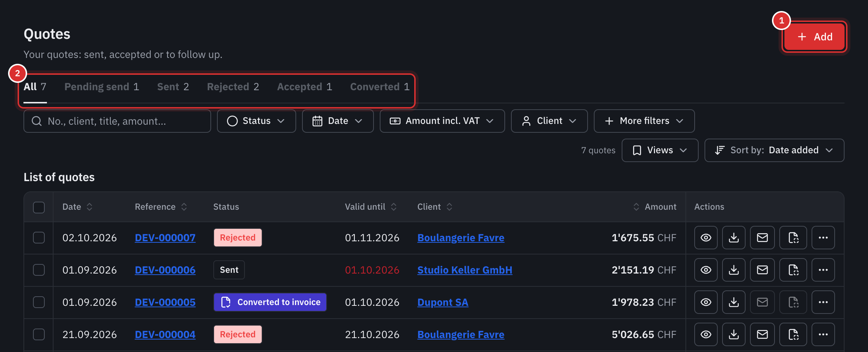Screen dimensions: 868x352
Task: Download quote DEV-000007
Action: [x=733, y=238]
